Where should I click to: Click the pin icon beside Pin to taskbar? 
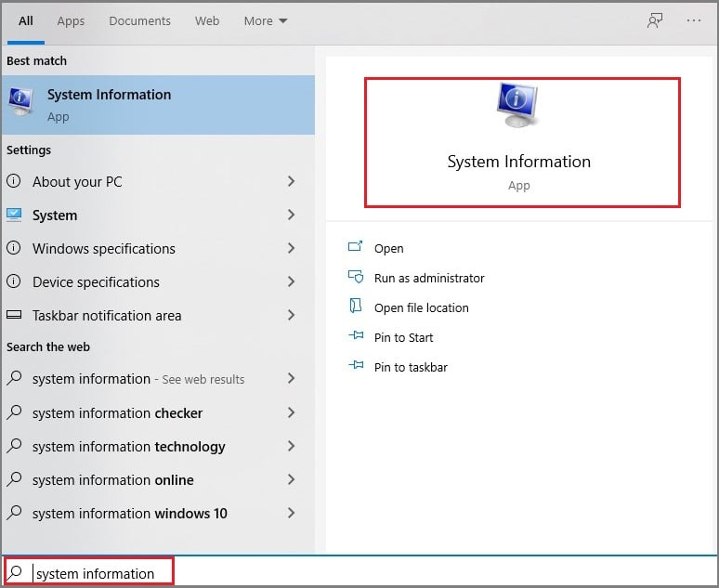(356, 366)
